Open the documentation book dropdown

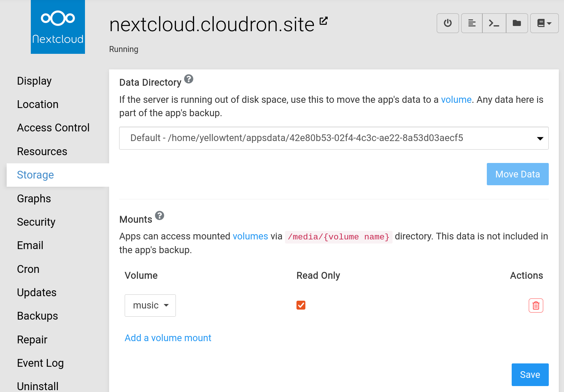544,23
